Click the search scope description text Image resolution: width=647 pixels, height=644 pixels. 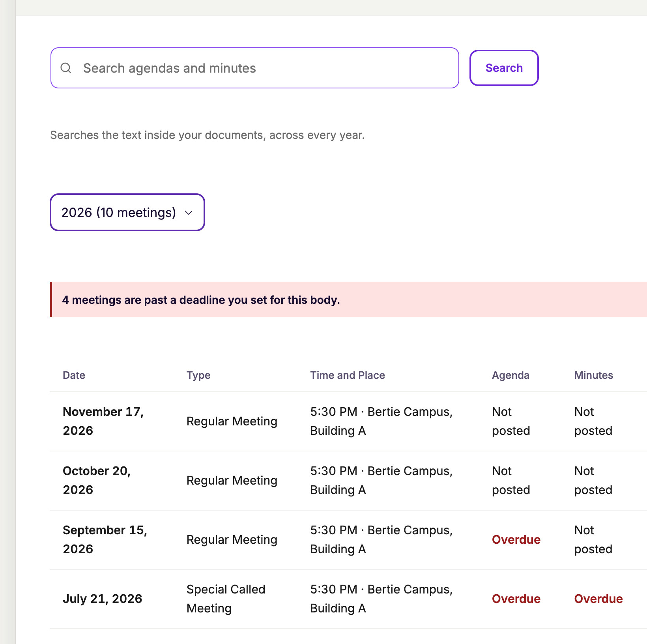207,135
